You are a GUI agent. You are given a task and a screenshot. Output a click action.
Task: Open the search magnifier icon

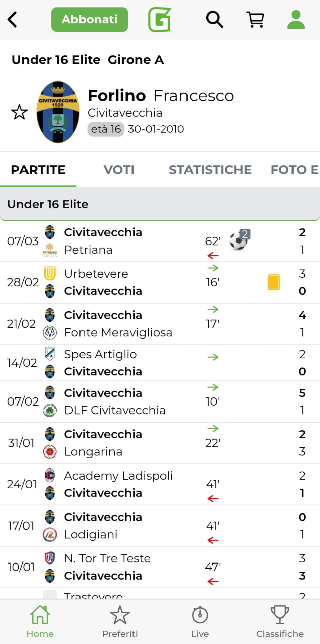pyautogui.click(x=214, y=19)
